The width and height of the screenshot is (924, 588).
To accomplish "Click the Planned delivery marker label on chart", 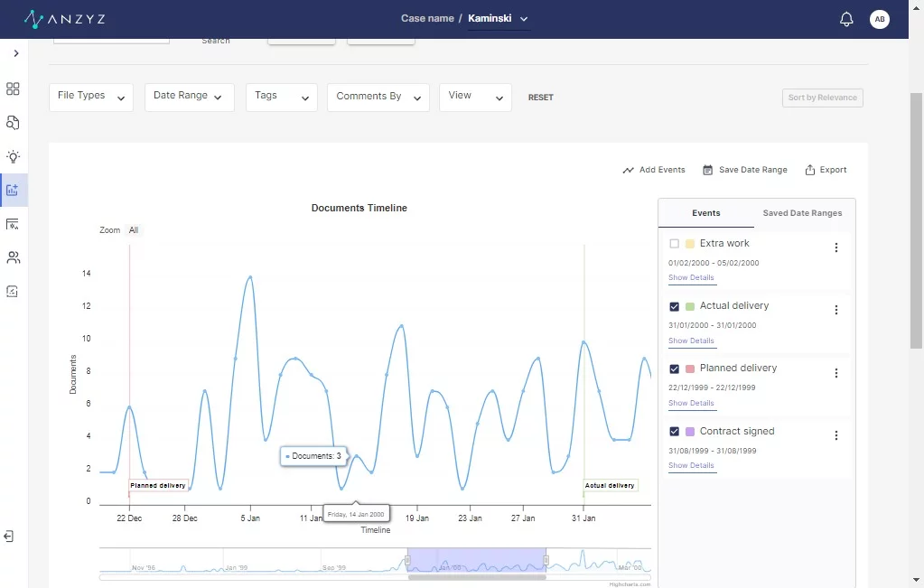I will coord(158,485).
